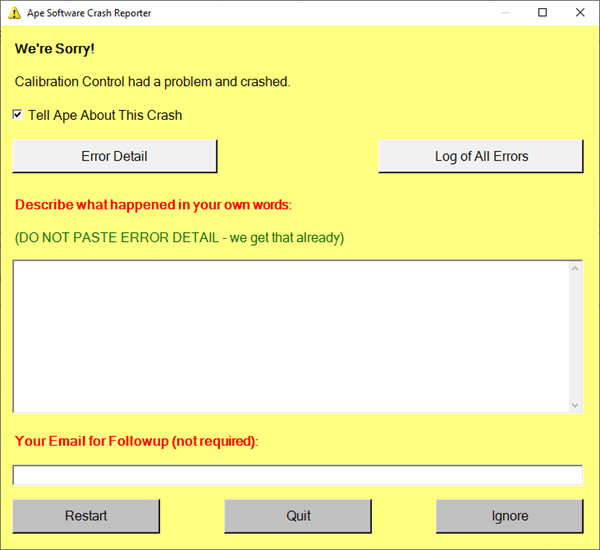Close the Crash Reporter window
600x550 pixels.
pyautogui.click(x=580, y=13)
